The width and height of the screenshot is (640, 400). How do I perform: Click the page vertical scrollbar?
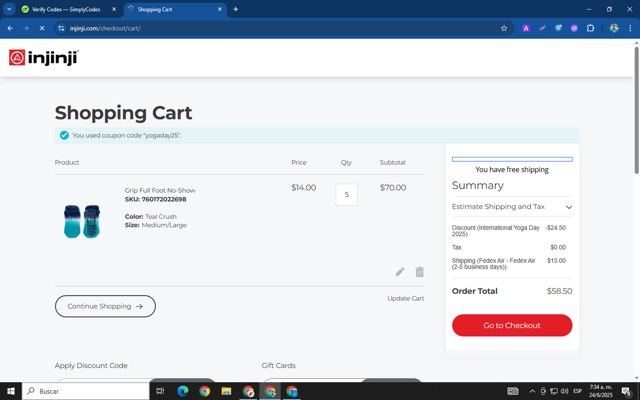[x=636, y=110]
